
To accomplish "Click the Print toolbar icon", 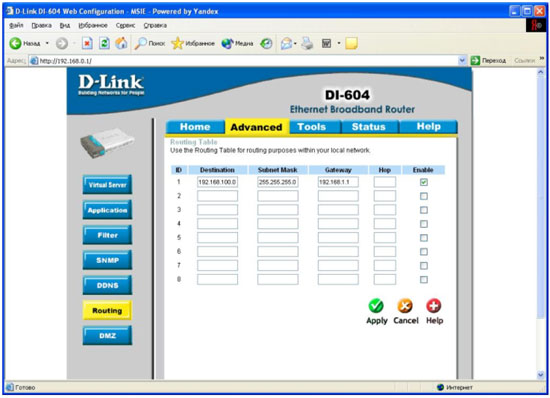I will pos(308,43).
